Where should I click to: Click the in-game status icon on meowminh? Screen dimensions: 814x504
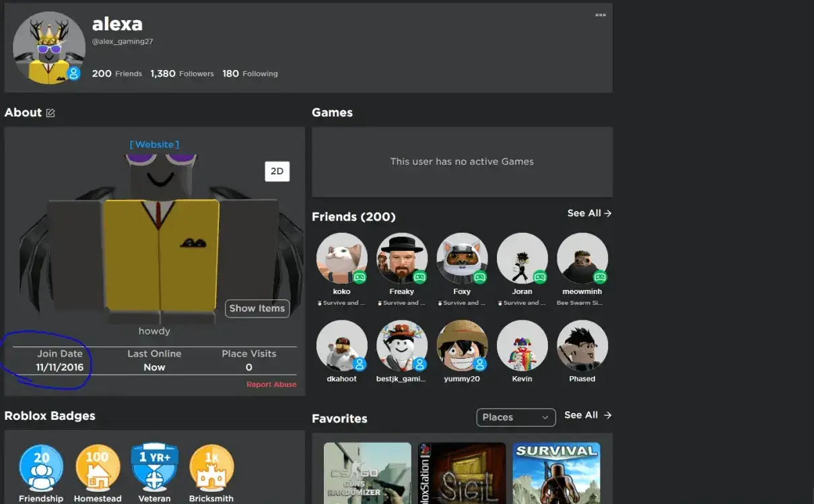(600, 277)
